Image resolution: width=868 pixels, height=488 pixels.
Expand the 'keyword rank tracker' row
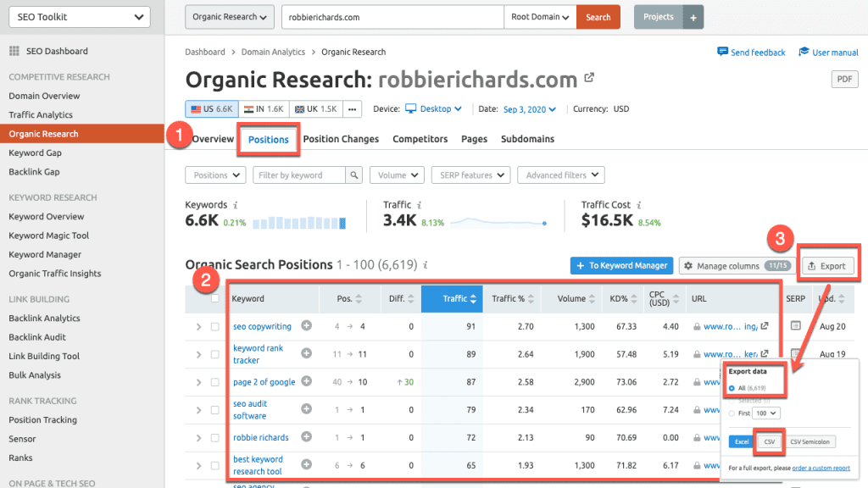199,354
